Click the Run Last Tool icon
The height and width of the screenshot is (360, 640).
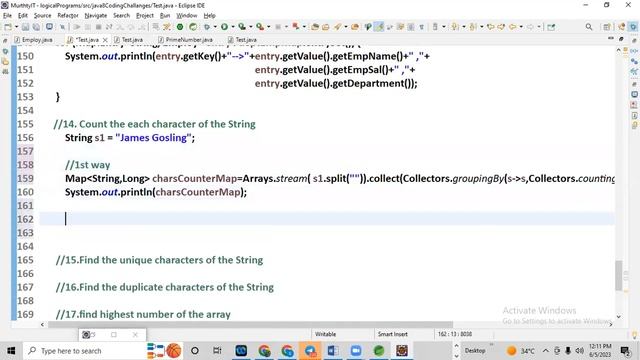[x=260, y=27]
